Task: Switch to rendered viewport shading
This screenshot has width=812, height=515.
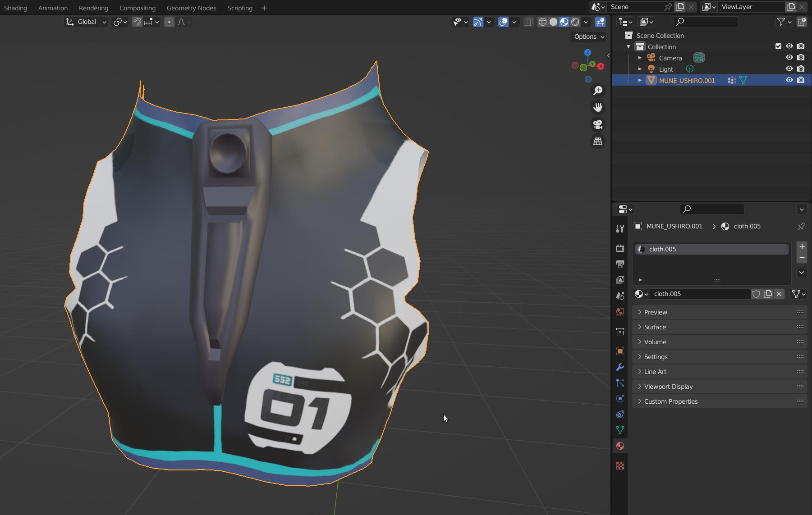Action: 575,22
